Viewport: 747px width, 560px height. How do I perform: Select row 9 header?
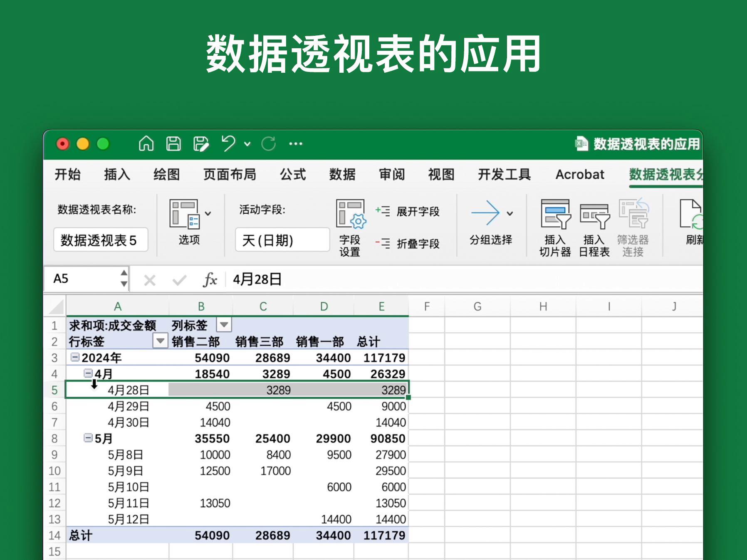54,454
